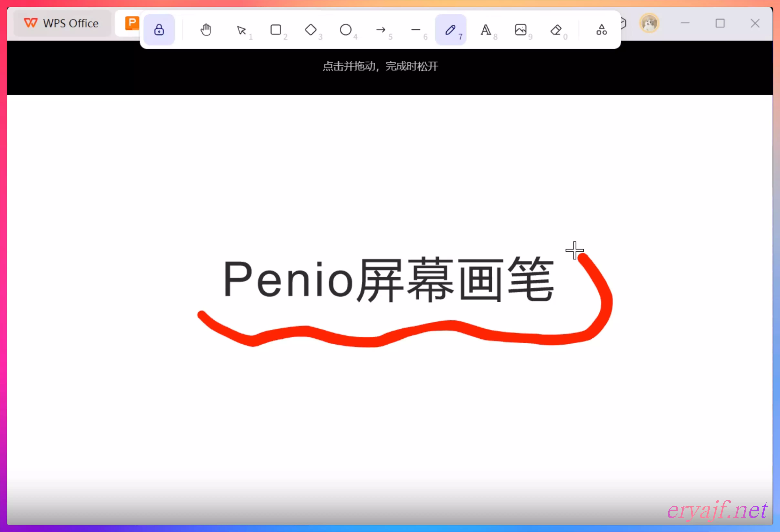Choose the Insert Image tool
This screenshot has width=780, height=532.
pos(521,30)
